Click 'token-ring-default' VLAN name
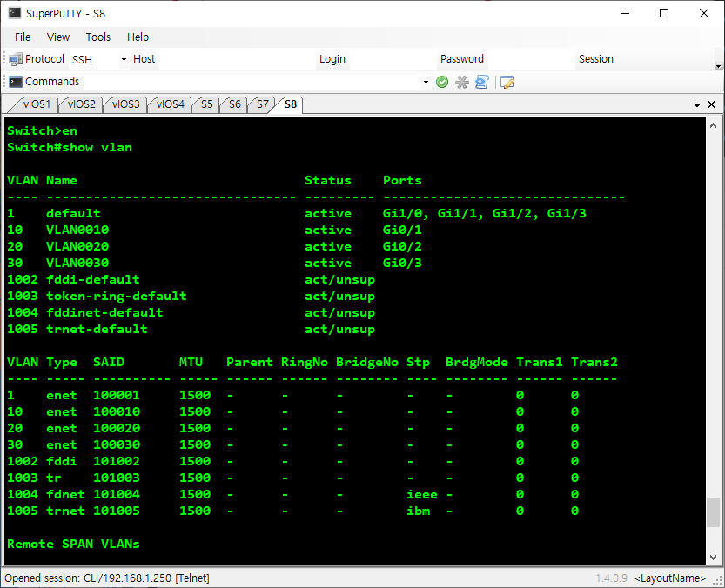This screenshot has width=725, height=588. click(x=117, y=296)
